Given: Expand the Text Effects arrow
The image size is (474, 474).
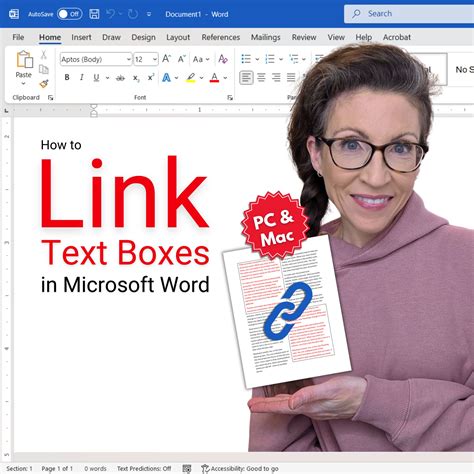Looking at the screenshot, I should click(x=176, y=78).
